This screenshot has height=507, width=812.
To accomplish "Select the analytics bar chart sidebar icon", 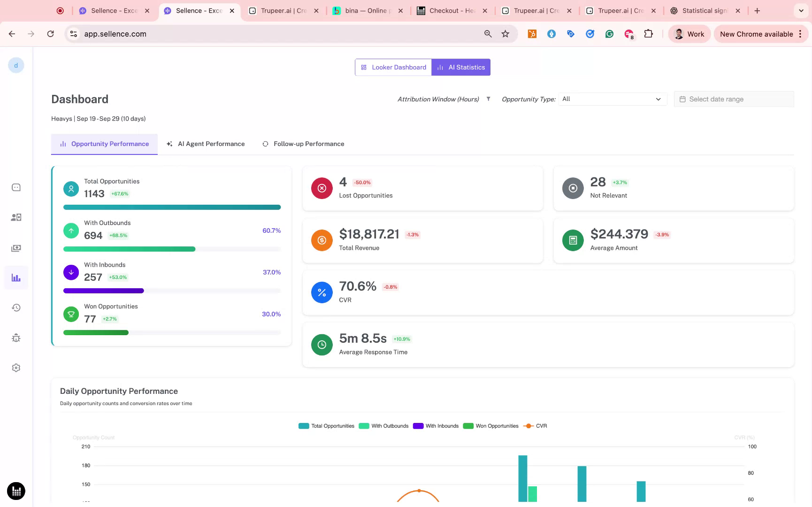I will point(16,278).
